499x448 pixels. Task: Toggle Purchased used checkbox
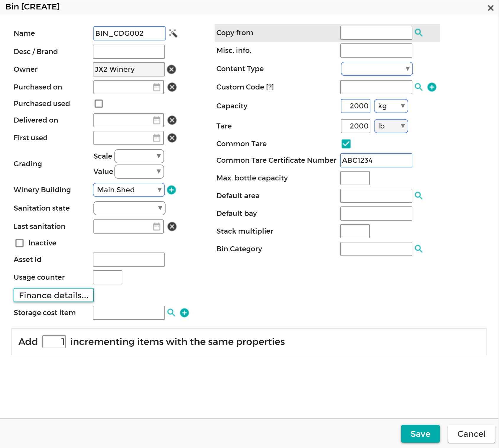pyautogui.click(x=99, y=104)
